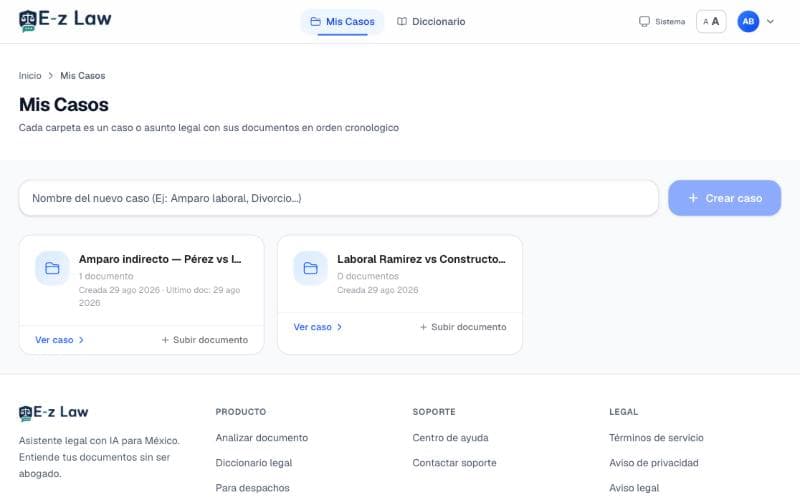Click the Crear caso button
Viewport: 800px width, 500px height.
(x=724, y=198)
